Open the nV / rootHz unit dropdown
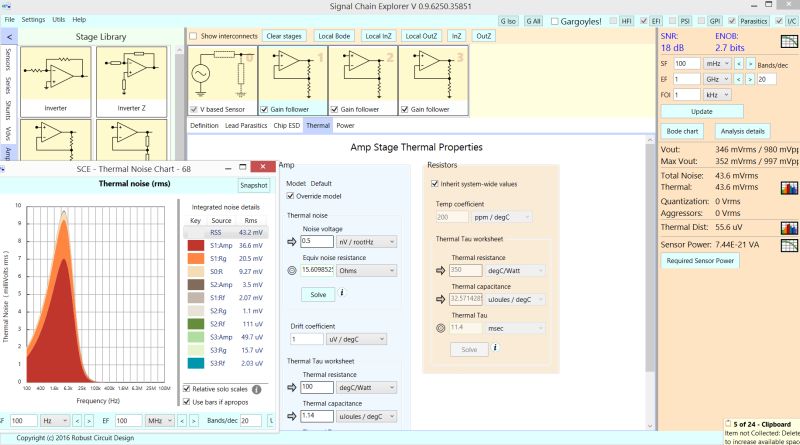 (366, 242)
